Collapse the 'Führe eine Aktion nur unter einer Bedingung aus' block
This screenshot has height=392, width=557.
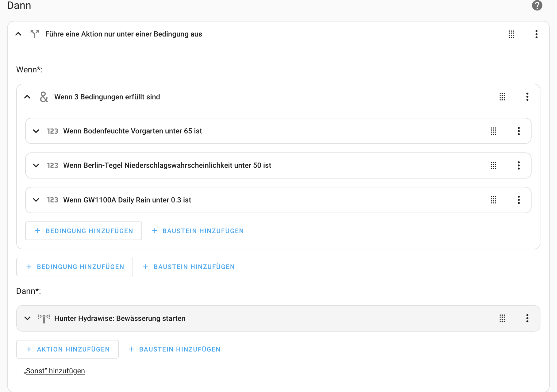click(18, 34)
